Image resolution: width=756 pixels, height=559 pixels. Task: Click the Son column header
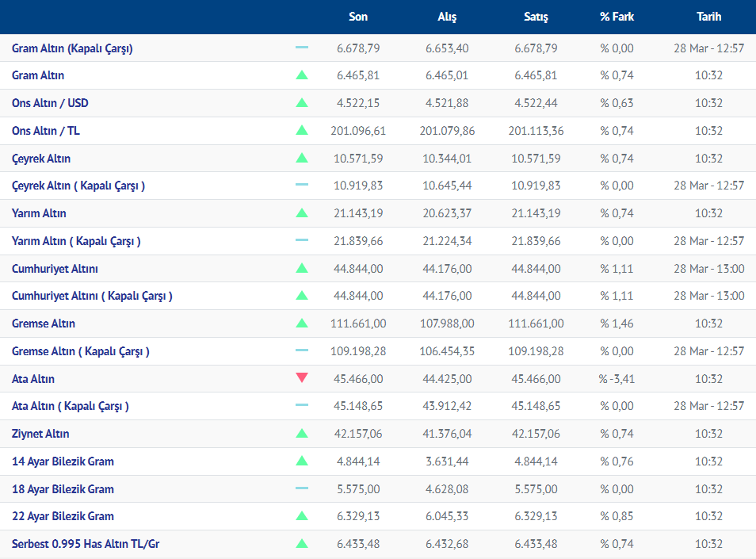tap(358, 17)
